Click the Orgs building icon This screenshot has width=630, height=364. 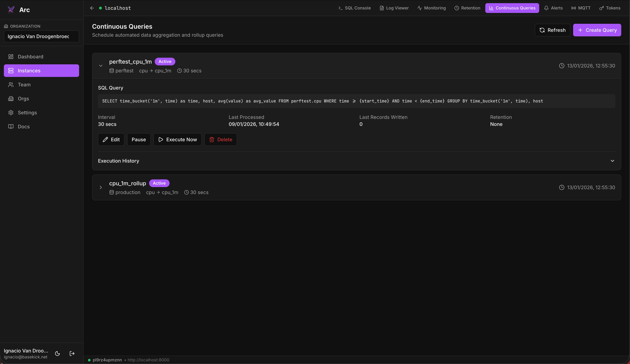(11, 99)
